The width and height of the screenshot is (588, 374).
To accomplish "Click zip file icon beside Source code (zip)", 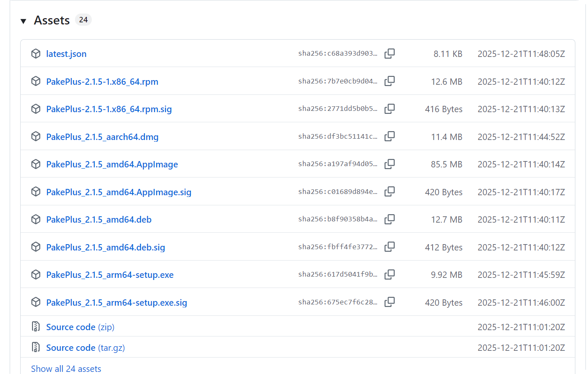I will coord(36,326).
